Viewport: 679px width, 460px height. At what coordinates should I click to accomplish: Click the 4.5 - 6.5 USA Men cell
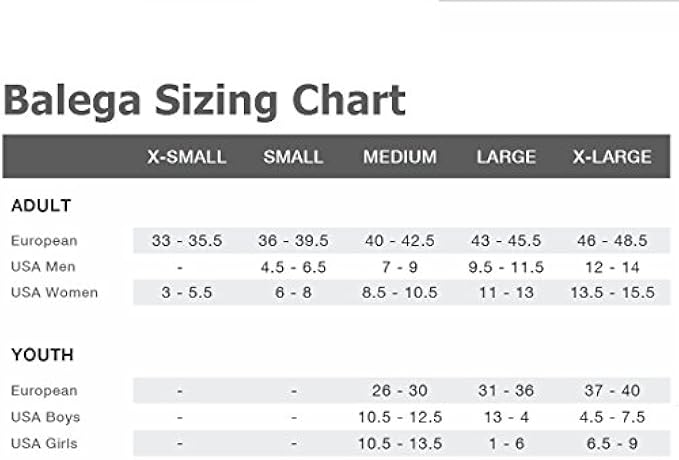pyautogui.click(x=293, y=267)
